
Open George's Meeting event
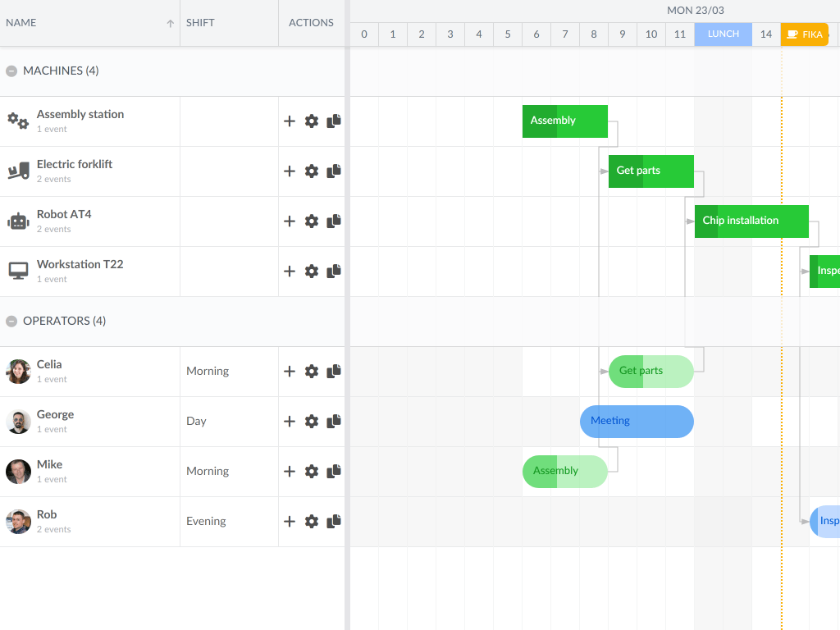(637, 421)
